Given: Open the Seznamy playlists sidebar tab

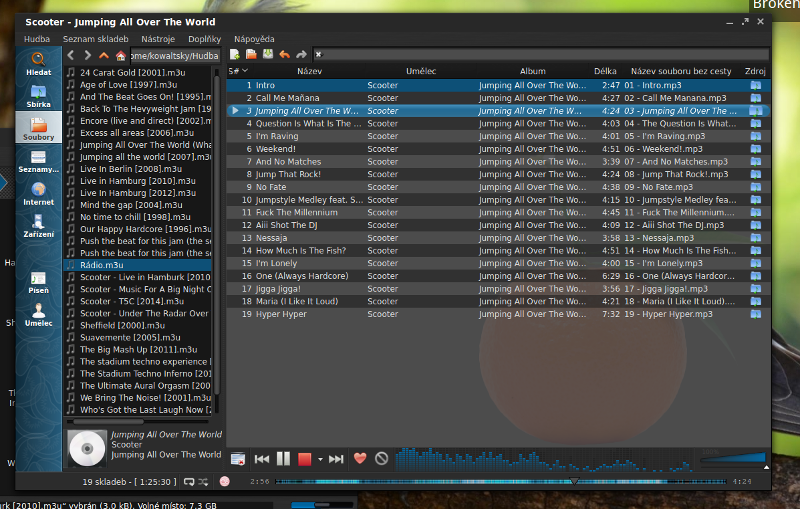Looking at the screenshot, I should [x=38, y=161].
